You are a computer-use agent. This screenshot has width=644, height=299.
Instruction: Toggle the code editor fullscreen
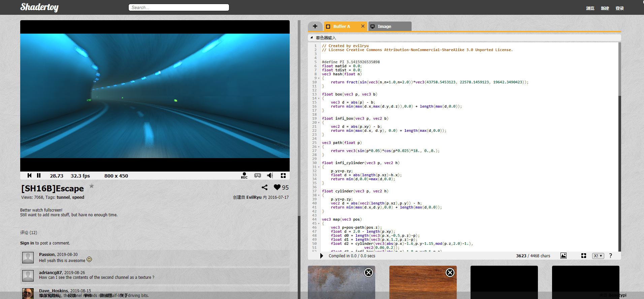tap(584, 256)
